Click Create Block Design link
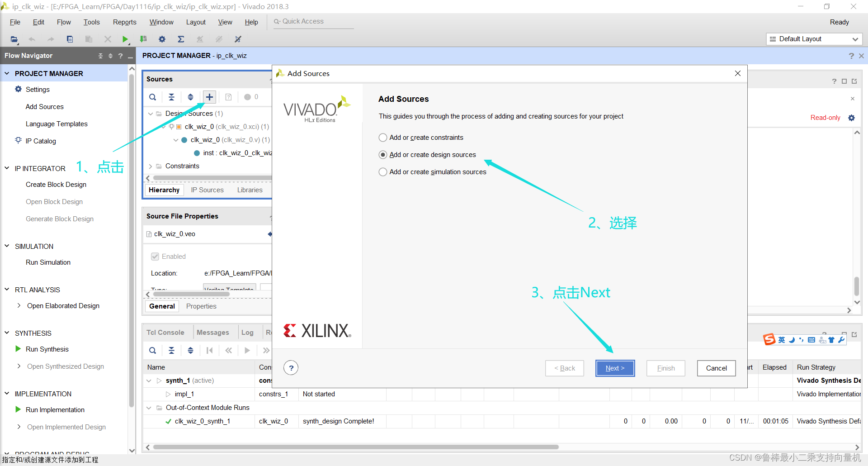Viewport: 868px width, 466px height. 56,185
